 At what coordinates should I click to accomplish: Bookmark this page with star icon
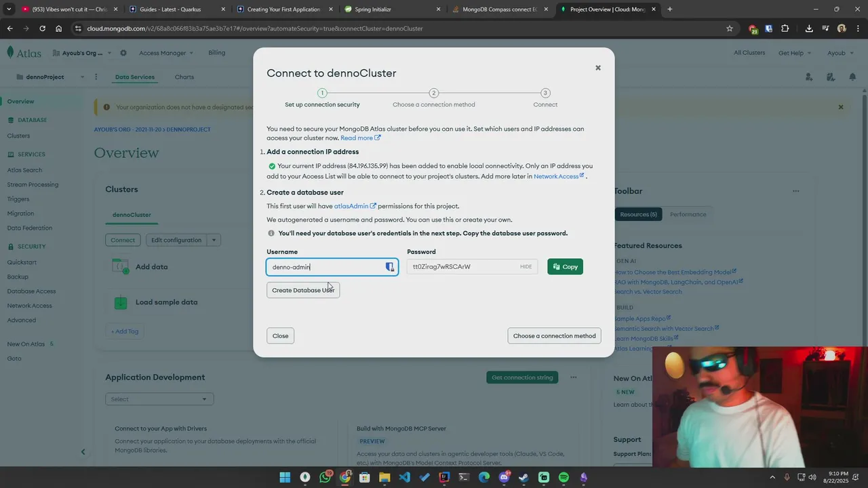click(x=730, y=28)
